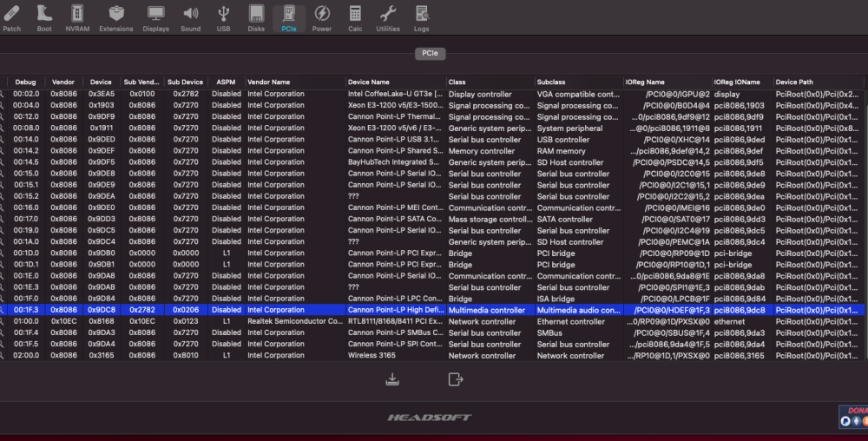Open the Power toolbar section

(322, 17)
